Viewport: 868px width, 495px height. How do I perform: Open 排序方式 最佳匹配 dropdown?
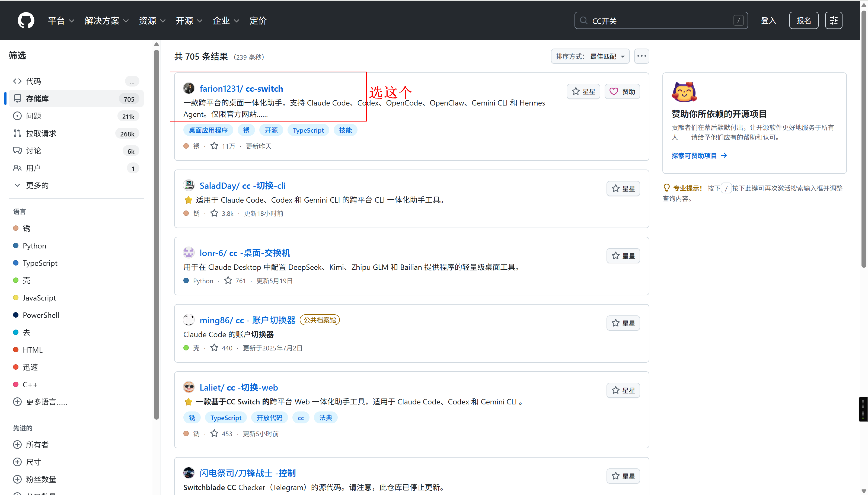[590, 56]
